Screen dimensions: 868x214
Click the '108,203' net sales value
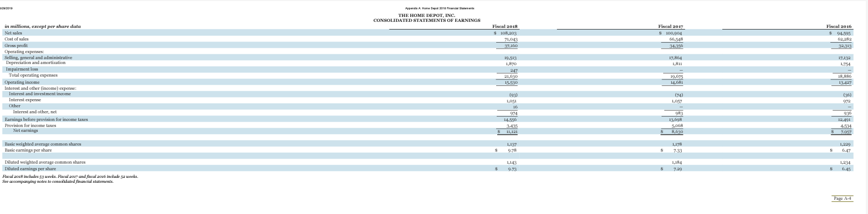[509, 33]
